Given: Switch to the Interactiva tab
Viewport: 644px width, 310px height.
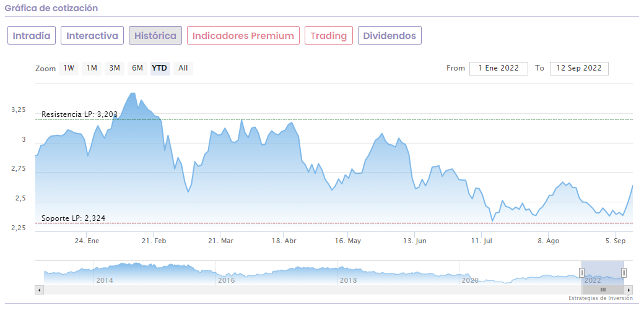Looking at the screenshot, I should [92, 35].
